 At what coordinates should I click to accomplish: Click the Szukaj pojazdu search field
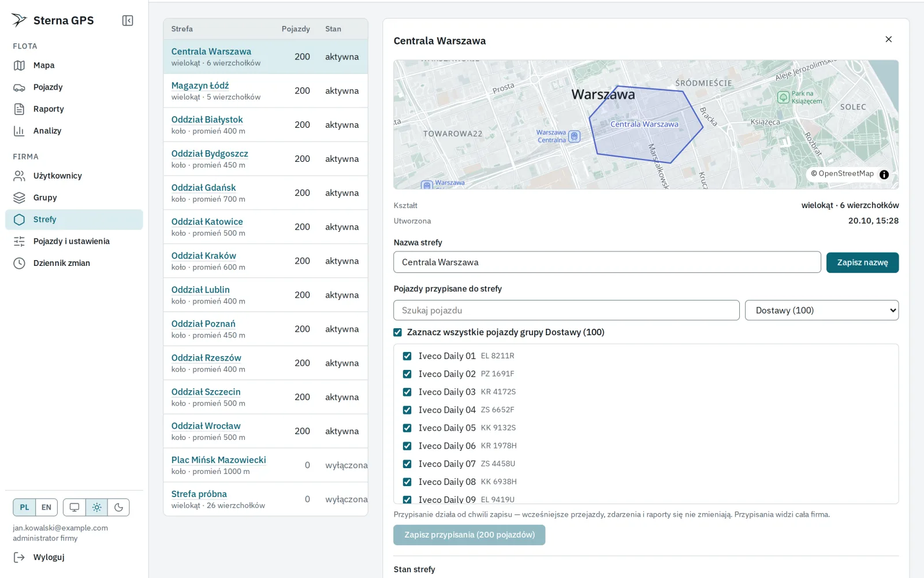click(567, 310)
